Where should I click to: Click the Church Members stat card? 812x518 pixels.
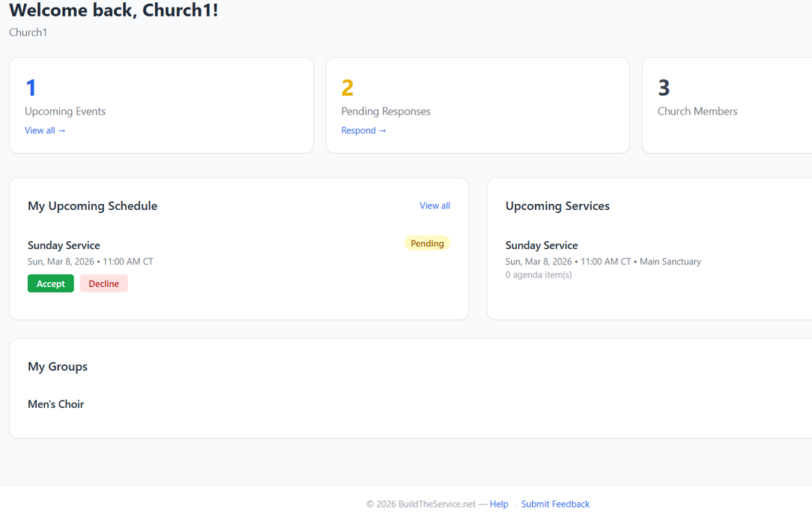click(x=727, y=105)
